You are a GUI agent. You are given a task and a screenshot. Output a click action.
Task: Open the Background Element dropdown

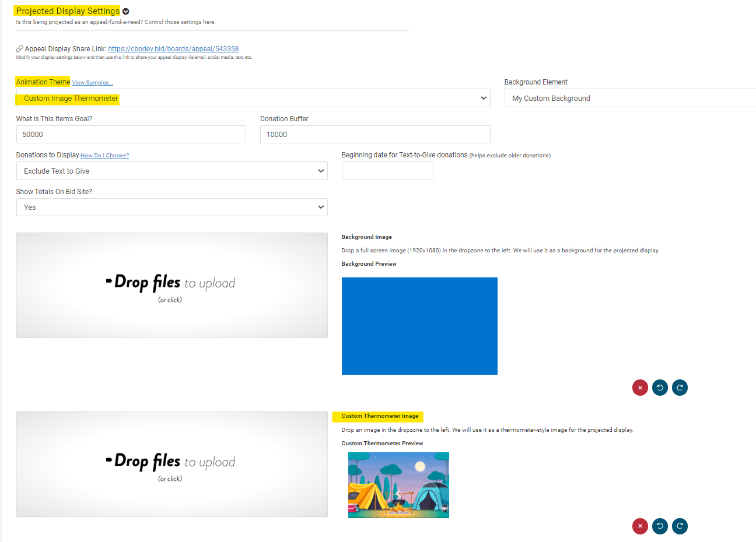[630, 98]
